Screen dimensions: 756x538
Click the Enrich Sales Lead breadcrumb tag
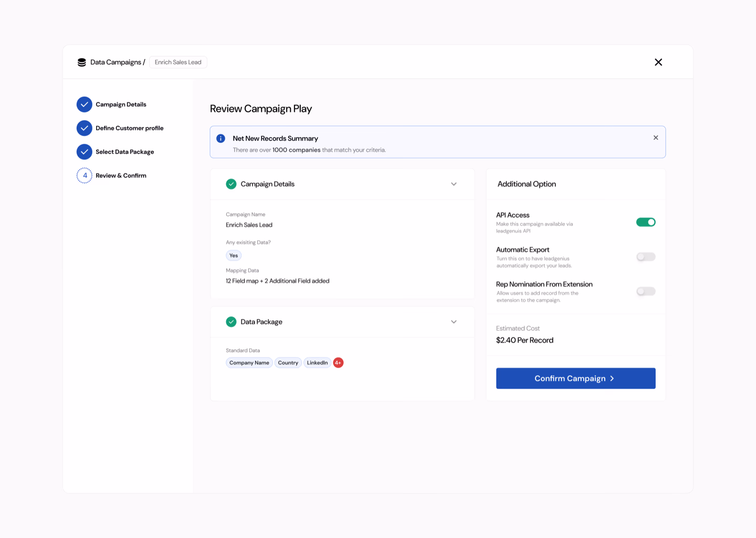[x=178, y=63]
